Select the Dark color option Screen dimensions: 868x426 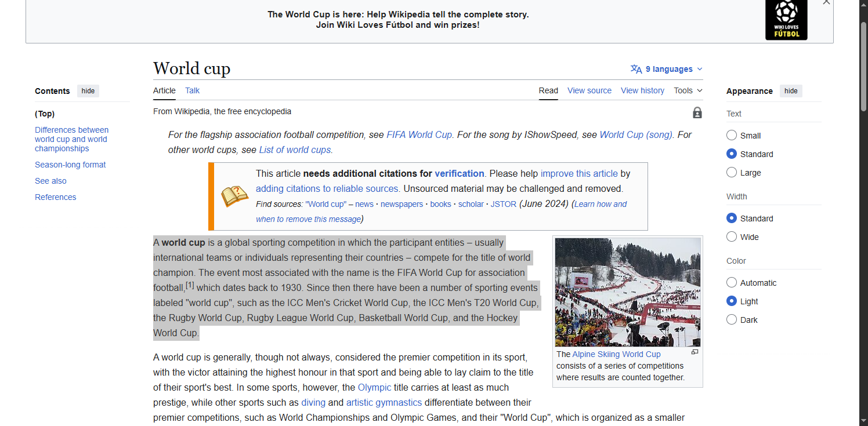click(732, 320)
